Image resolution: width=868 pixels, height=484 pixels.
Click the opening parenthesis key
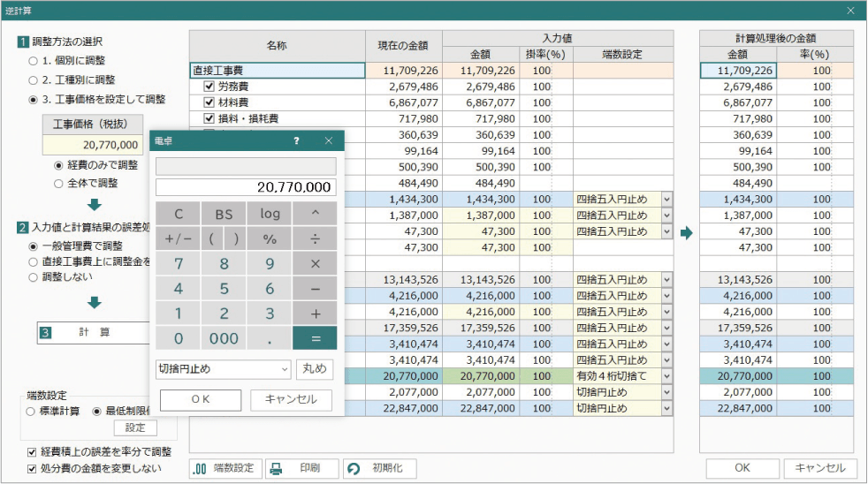[x=212, y=239]
